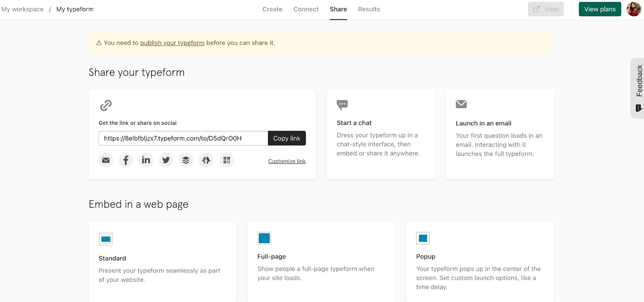Click the "Full-page" embed title
Viewport: 644px width, 302px height.
click(x=272, y=256)
